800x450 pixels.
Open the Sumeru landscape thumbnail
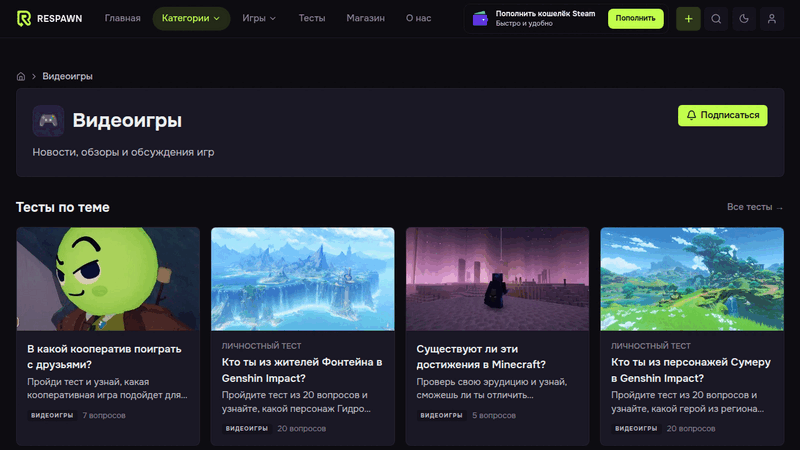point(692,279)
